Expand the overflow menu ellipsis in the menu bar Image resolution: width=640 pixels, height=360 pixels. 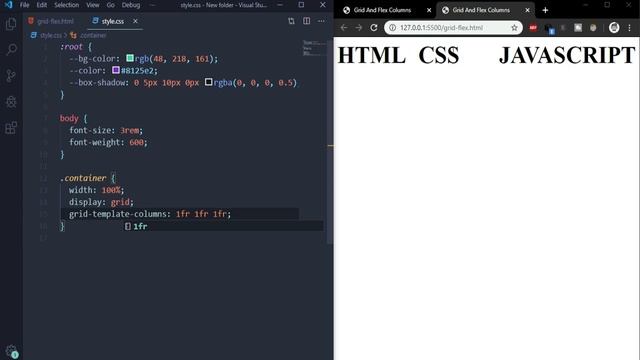click(x=153, y=5)
